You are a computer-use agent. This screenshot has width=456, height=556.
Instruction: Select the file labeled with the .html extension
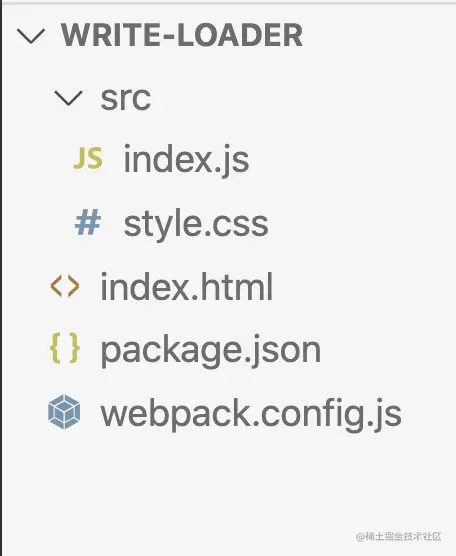coord(187,286)
